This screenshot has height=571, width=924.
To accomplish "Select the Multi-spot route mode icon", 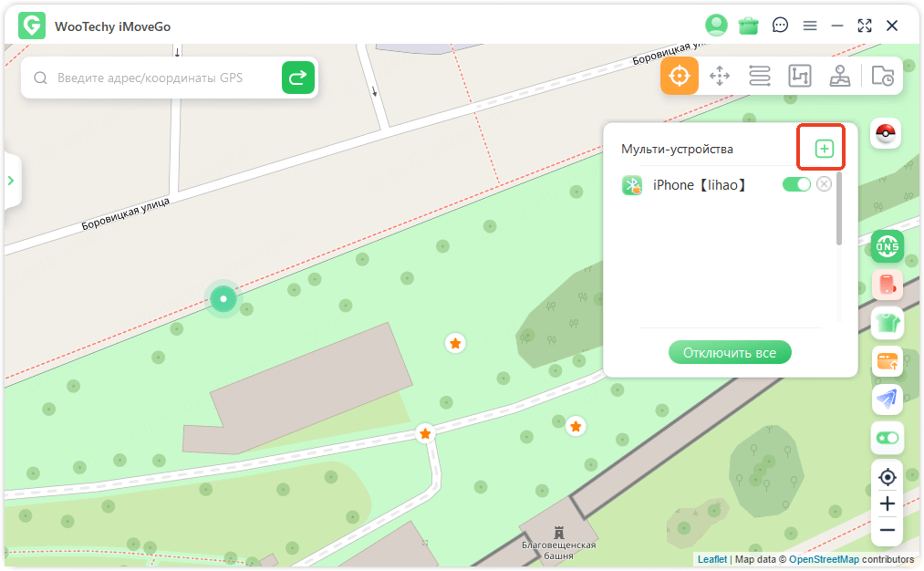I will (x=800, y=76).
